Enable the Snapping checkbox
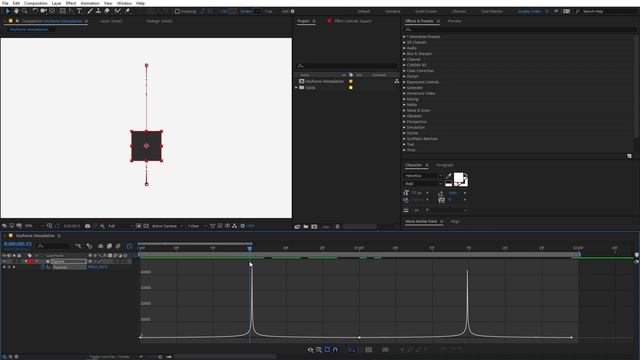Viewport: 640px width, 360px height. click(177, 11)
